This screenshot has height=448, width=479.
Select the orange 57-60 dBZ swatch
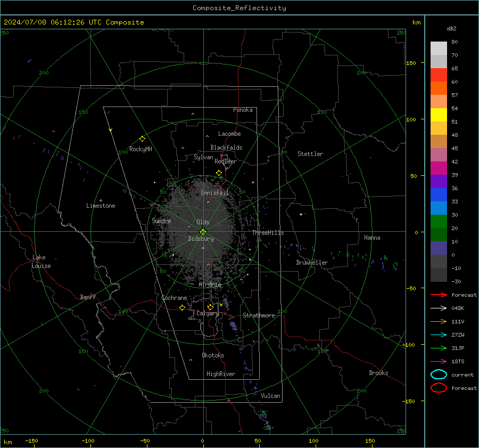(x=439, y=88)
